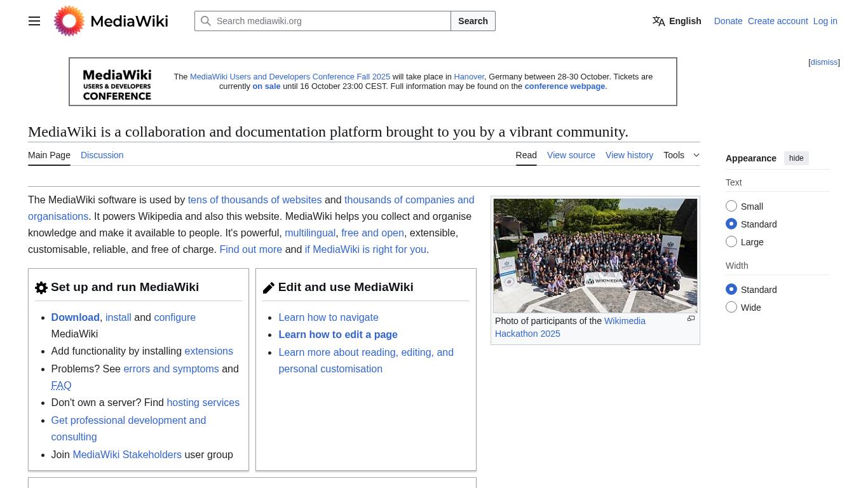This screenshot has height=488, width=868.
Task: Click into the Search mediawiki.org field
Action: coord(330,21)
